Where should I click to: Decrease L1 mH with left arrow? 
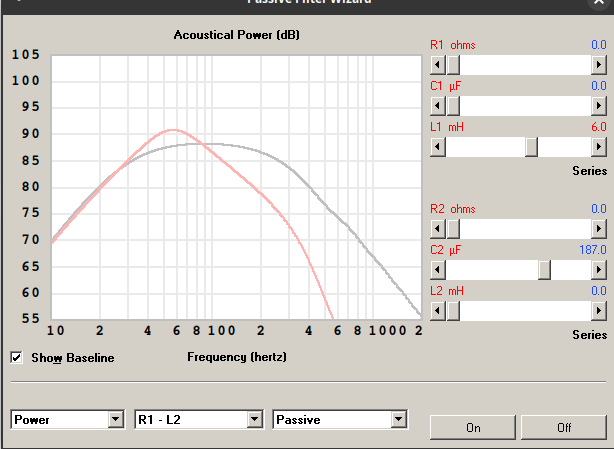438,147
